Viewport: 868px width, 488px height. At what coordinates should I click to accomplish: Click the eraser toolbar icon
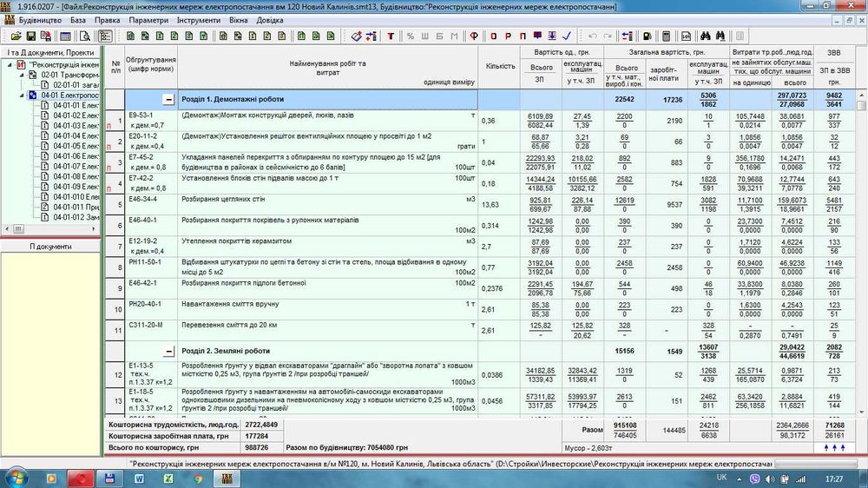click(356, 36)
